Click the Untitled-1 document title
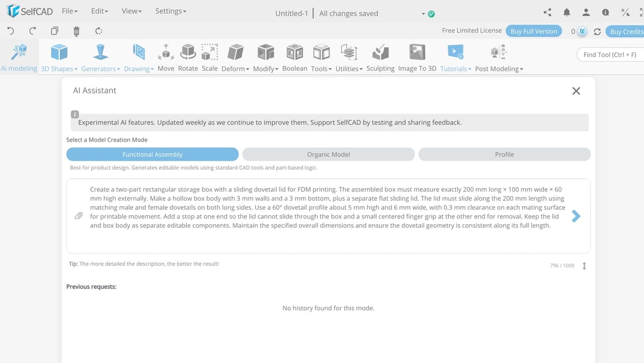Viewport: 644px width, 363px height. point(292,14)
